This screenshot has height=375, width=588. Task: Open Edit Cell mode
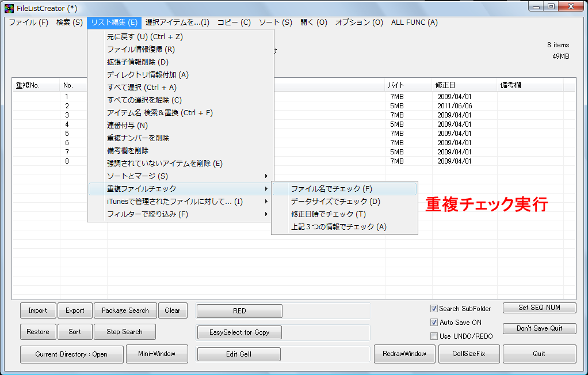click(239, 354)
